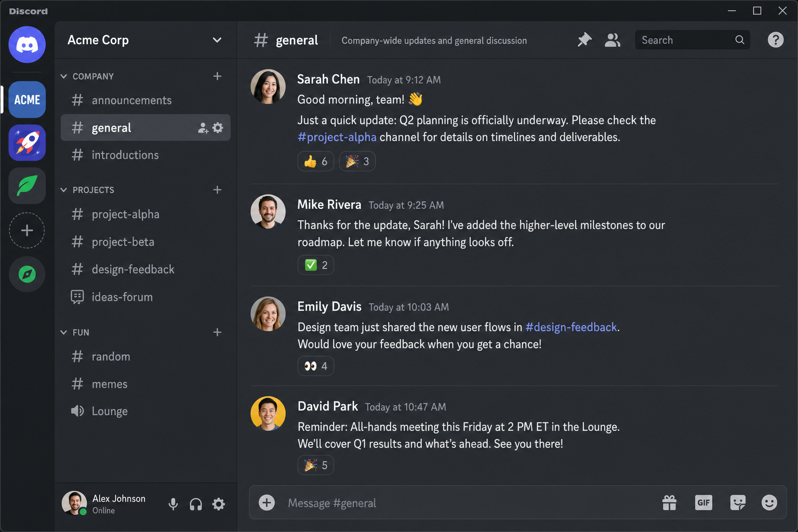Image resolution: width=798 pixels, height=532 pixels.
Task: Attach a file with plus button
Action: tap(267, 502)
